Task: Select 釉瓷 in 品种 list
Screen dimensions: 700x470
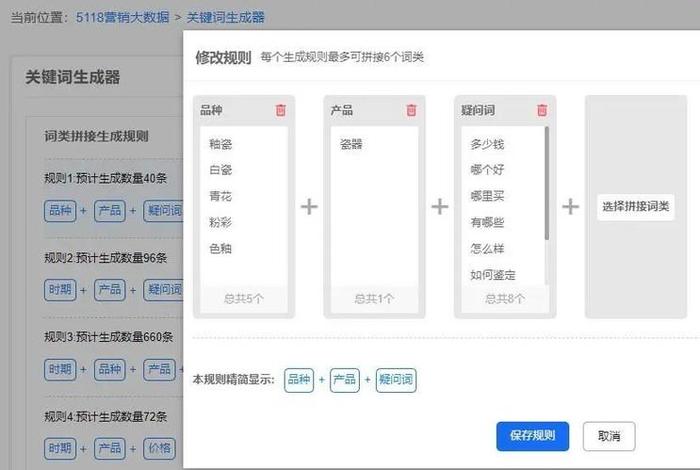Action: pyautogui.click(x=221, y=144)
